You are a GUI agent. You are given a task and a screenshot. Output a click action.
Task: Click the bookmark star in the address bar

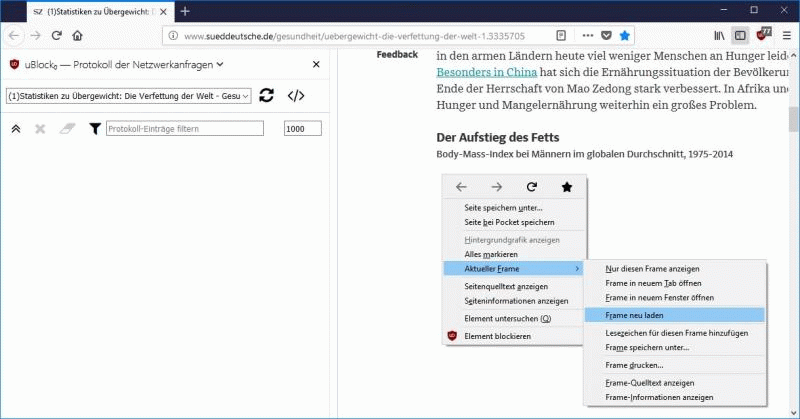pos(625,35)
